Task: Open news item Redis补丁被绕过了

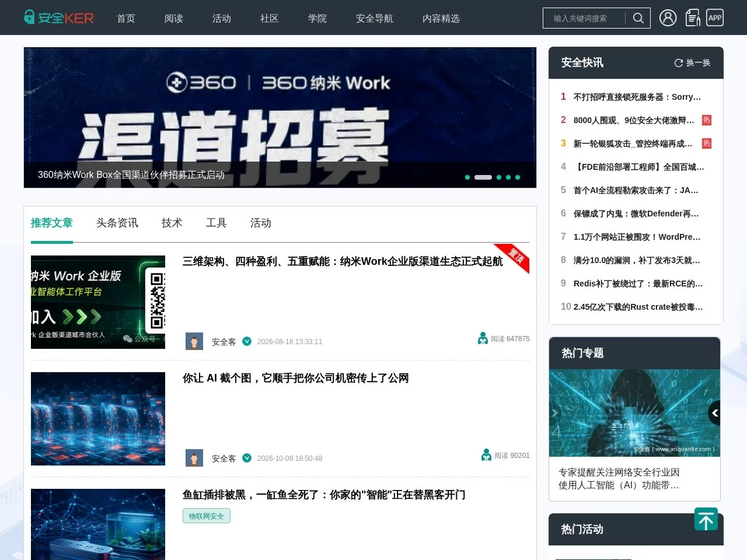Action: pos(638,283)
